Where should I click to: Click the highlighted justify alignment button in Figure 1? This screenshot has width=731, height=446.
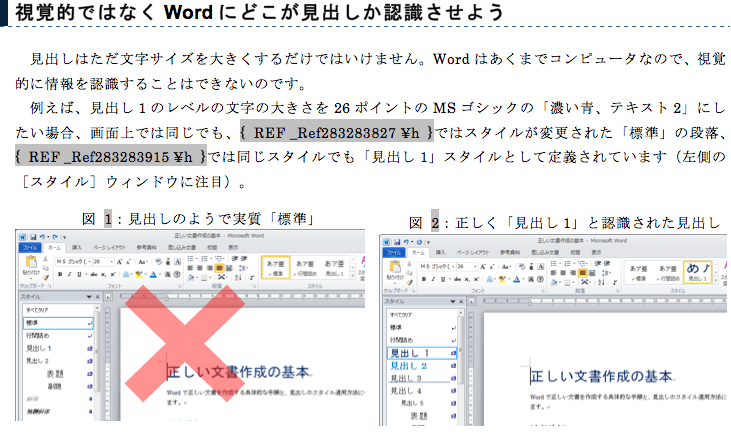click(x=219, y=268)
